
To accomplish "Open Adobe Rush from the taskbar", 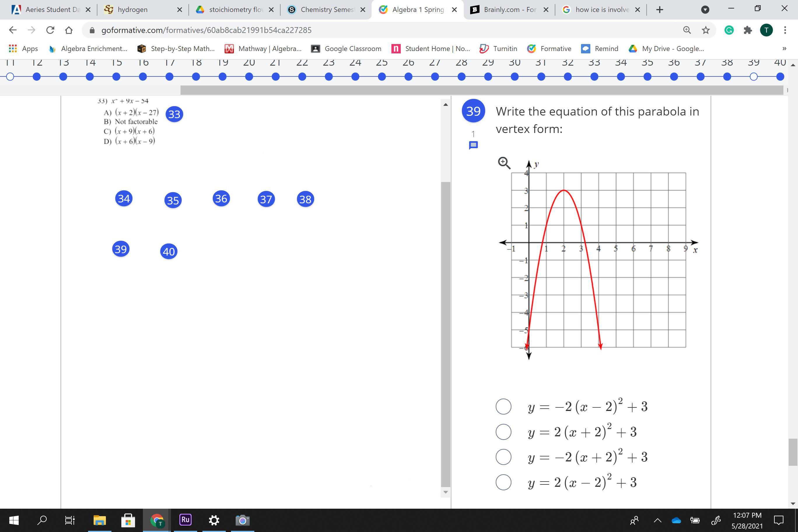I will (x=185, y=520).
